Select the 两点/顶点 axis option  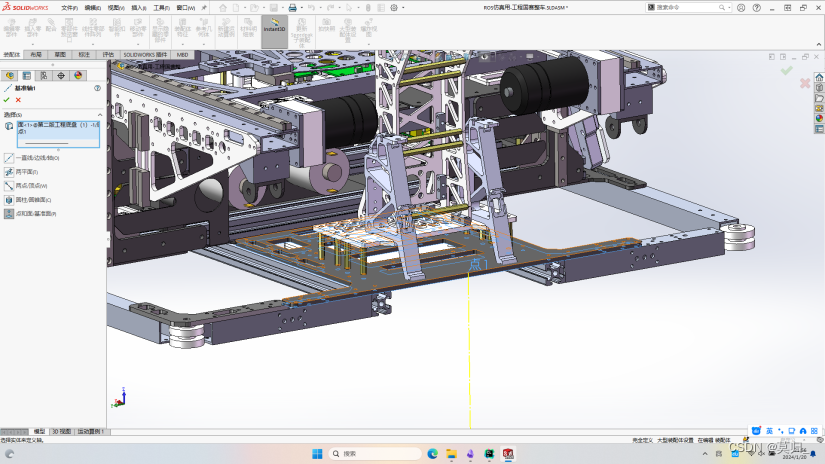click(26, 186)
